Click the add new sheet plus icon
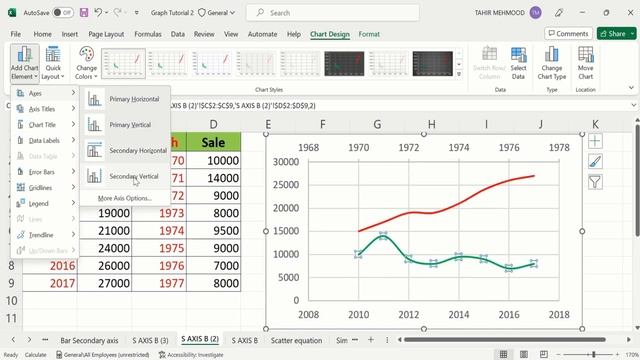This screenshot has height=360, width=640. (371, 340)
